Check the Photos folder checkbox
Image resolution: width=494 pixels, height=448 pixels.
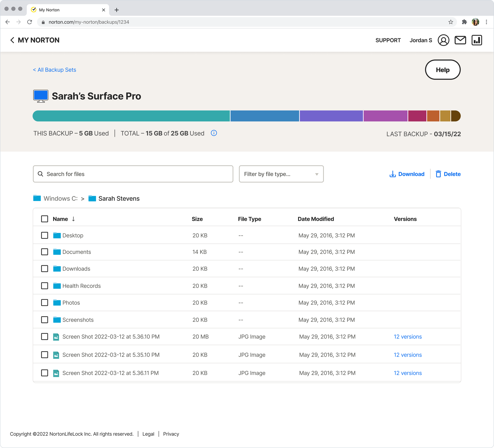44,303
